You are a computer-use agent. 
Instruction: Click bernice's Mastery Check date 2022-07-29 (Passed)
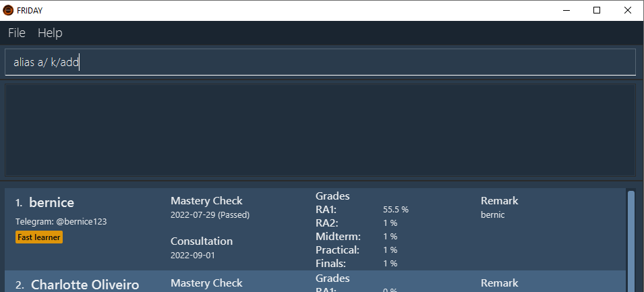point(210,215)
